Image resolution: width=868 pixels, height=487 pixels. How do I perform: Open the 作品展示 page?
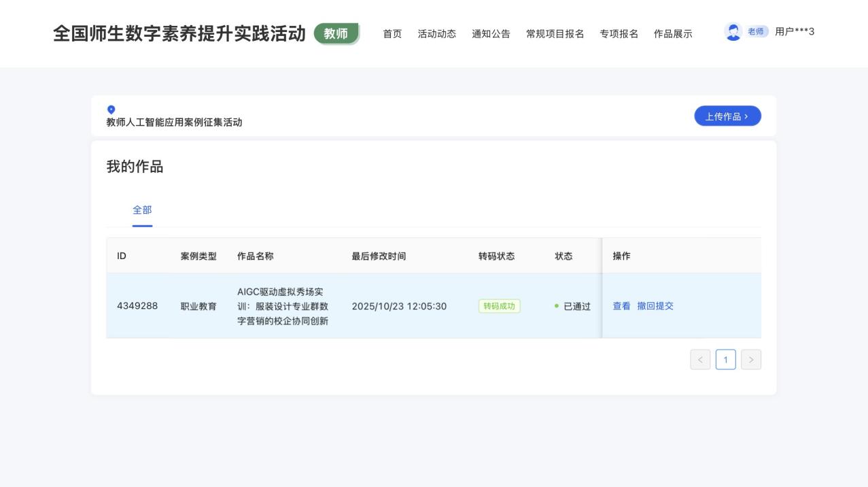coord(673,34)
